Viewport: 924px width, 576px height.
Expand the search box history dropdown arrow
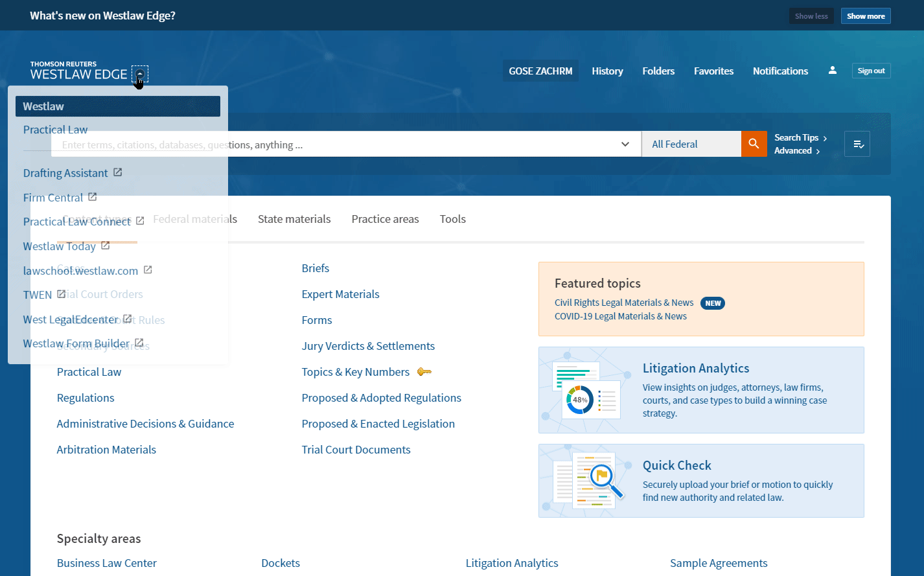click(x=625, y=144)
